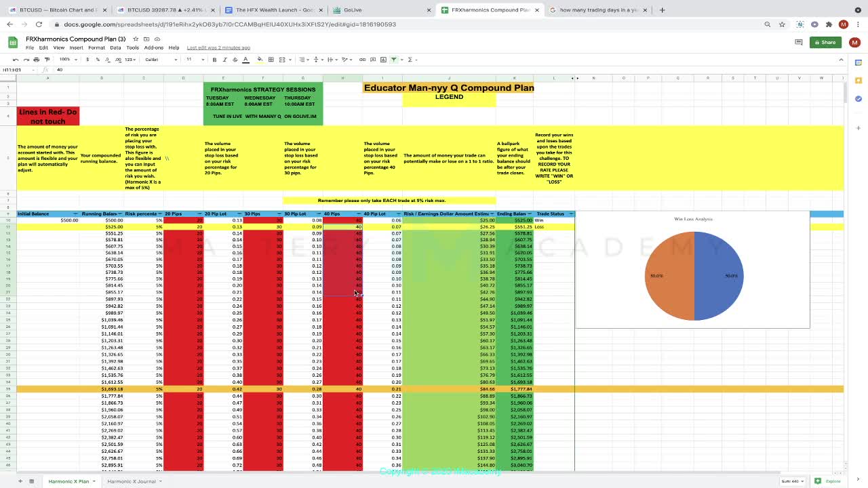Open the Sum dropdown in status bar

[792, 481]
